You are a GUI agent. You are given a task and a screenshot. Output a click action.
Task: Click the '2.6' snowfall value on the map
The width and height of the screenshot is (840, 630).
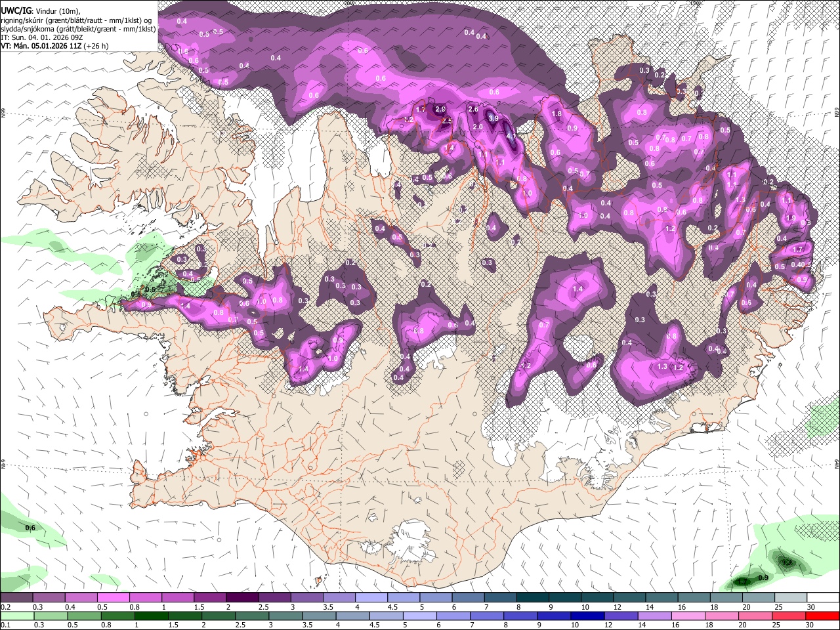[472, 109]
